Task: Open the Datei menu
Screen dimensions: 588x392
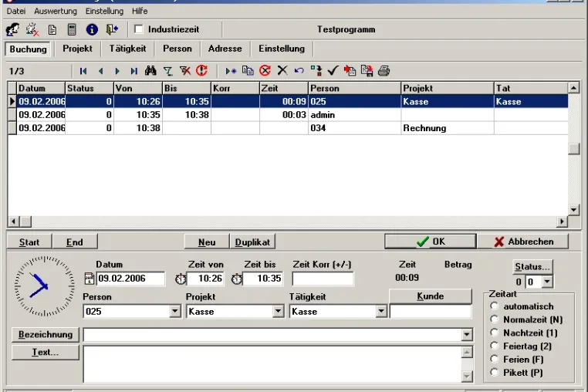Action: pyautogui.click(x=16, y=11)
